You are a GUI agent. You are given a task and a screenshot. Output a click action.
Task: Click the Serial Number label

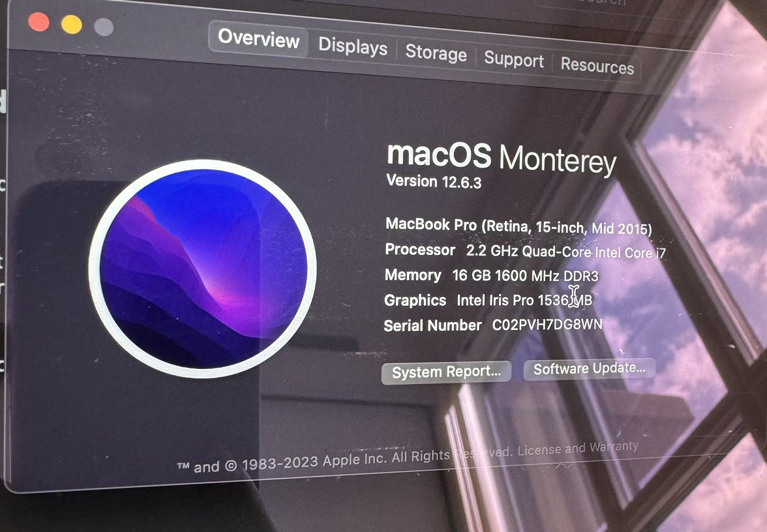(432, 326)
